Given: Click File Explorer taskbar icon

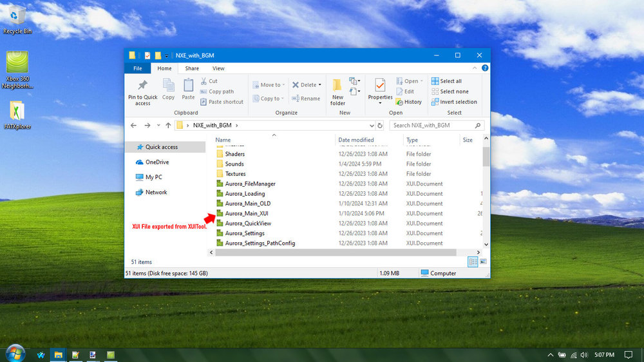Looking at the screenshot, I should click(x=58, y=355).
